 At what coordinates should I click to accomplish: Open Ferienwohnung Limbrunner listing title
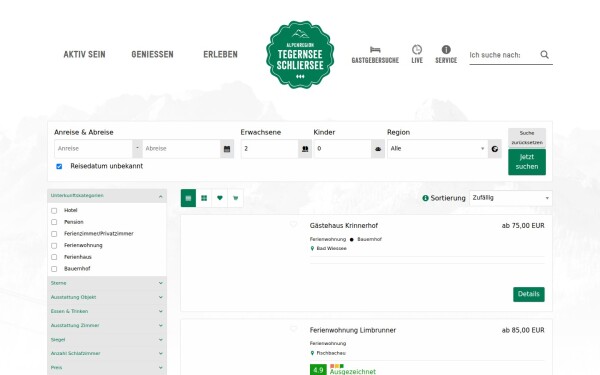click(353, 330)
